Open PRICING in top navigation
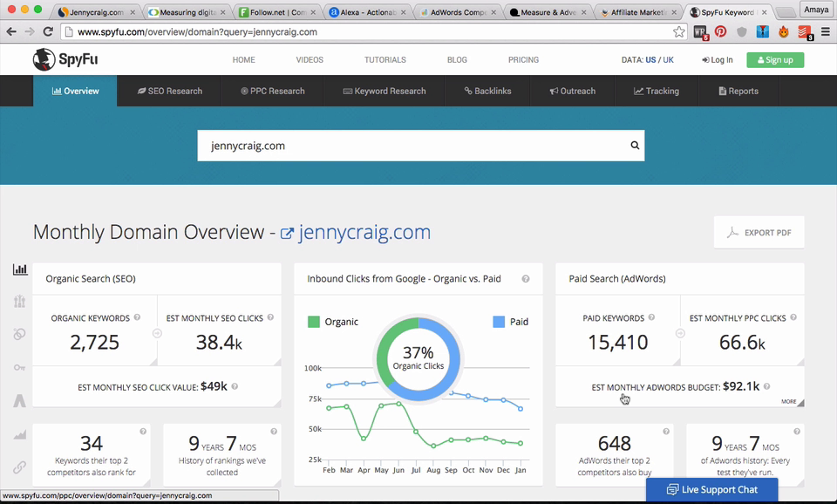Viewport: 837px width, 504px height. [x=524, y=60]
